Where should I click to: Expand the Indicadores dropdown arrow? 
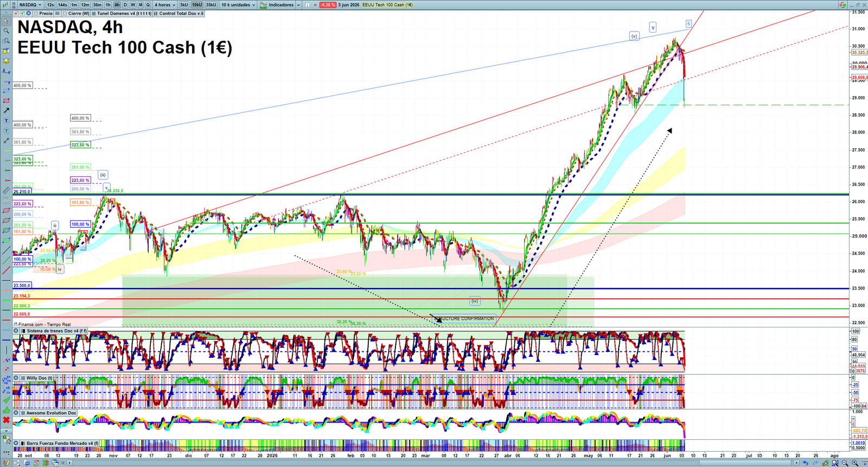[x=298, y=5]
